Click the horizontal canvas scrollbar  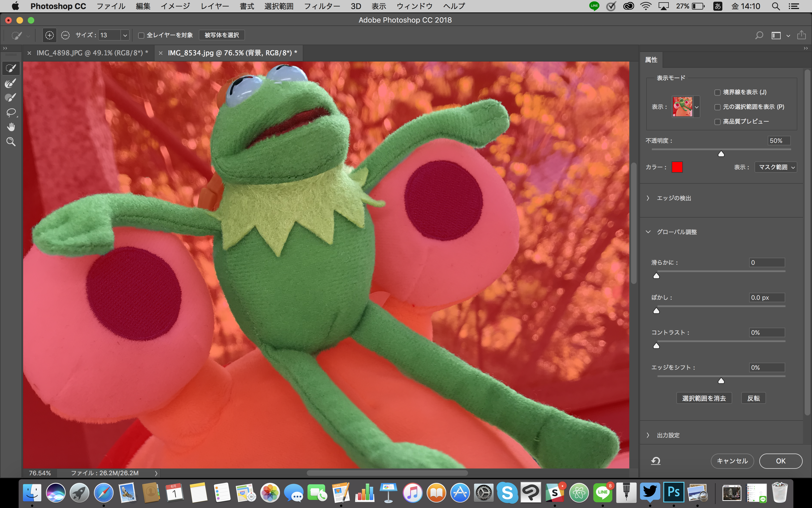(387, 473)
